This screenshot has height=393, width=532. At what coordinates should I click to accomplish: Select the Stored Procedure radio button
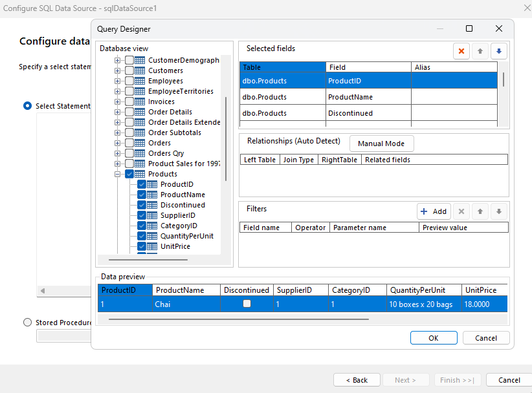pos(27,323)
